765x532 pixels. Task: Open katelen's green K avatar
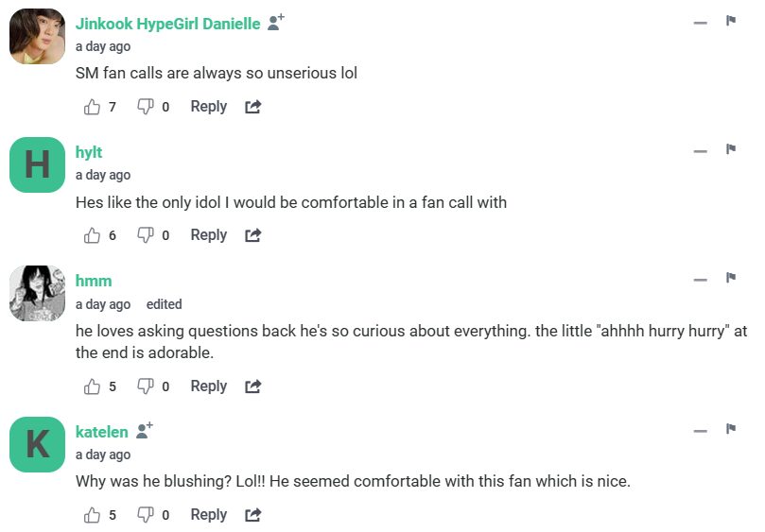[x=37, y=444]
